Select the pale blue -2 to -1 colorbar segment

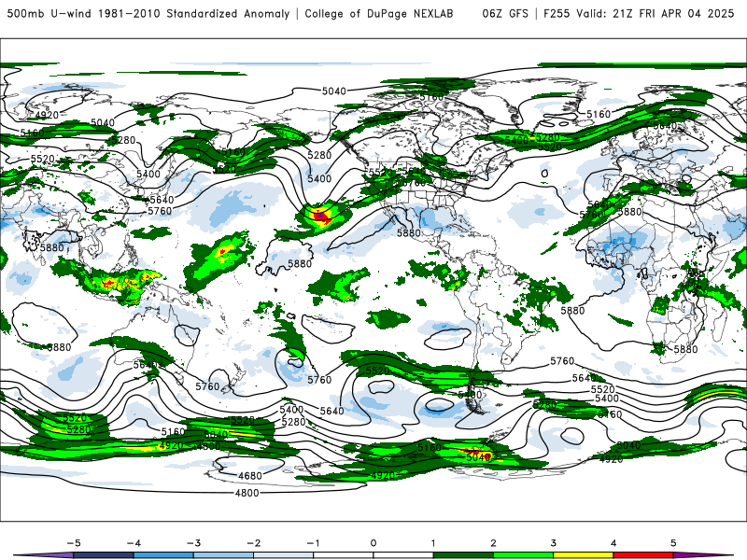click(284, 555)
